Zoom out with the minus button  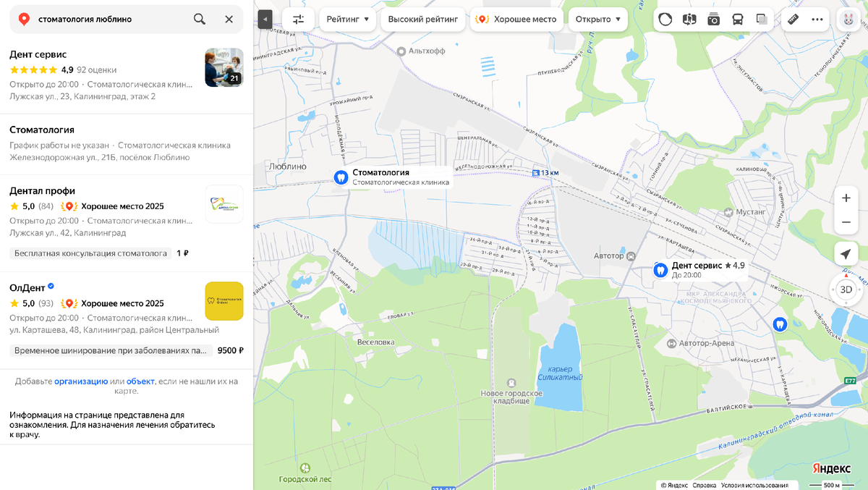(846, 222)
